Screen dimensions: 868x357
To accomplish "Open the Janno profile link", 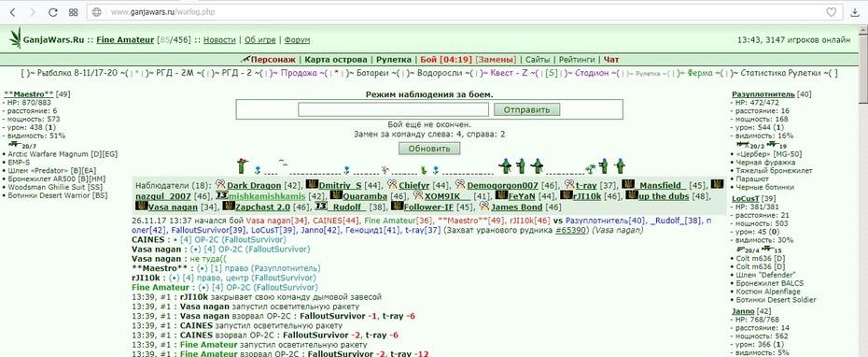I will point(744,312).
